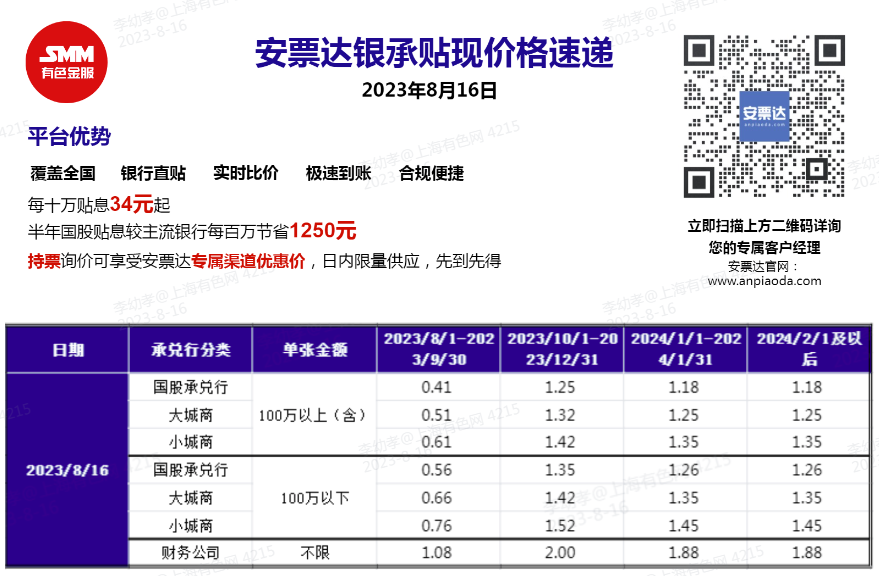879x576 pixels.
Task: Click the 单张金额 column header
Action: (x=314, y=350)
